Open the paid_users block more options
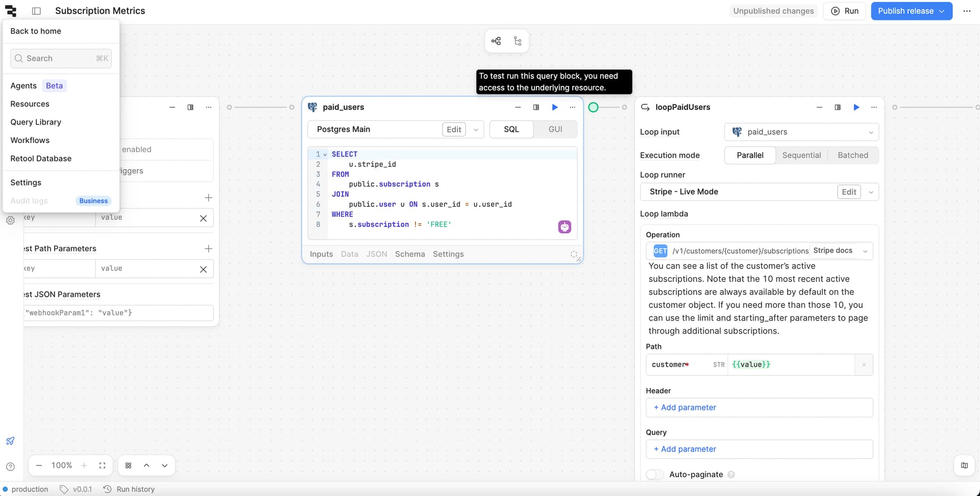980x496 pixels. (x=572, y=107)
